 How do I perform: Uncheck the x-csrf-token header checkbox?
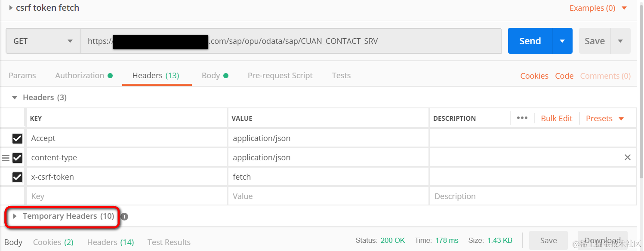17,177
